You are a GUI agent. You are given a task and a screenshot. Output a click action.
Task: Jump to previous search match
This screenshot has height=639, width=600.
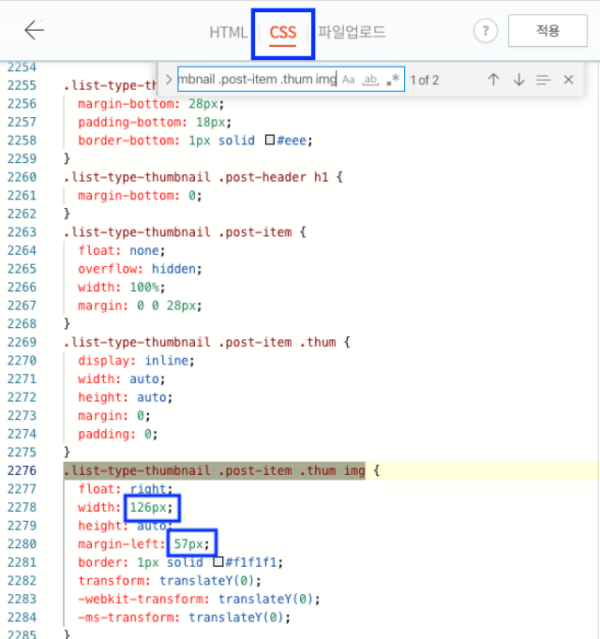[494, 79]
